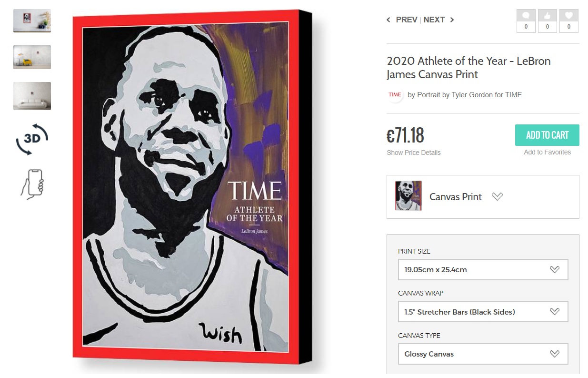This screenshot has width=588, height=378.
Task: Open the view-in-room phone icon
Action: click(32, 183)
